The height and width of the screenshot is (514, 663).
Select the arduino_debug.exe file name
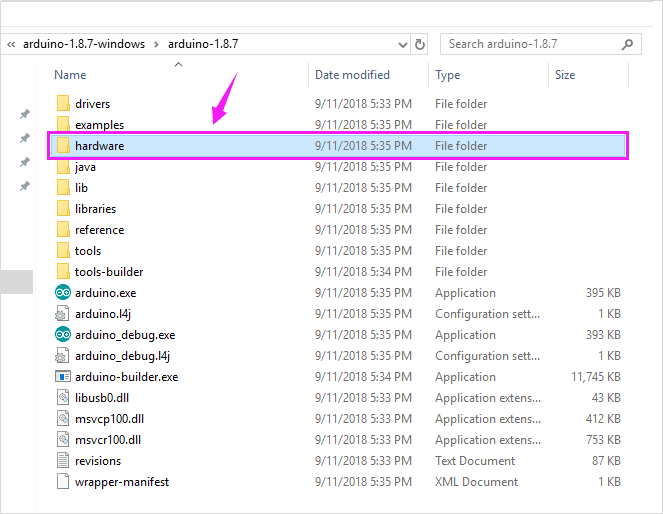(125, 335)
